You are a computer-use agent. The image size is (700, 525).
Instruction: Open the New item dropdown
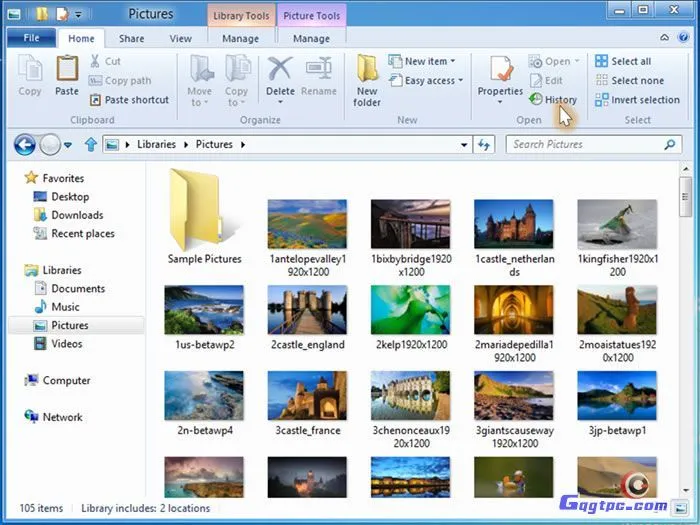453,61
